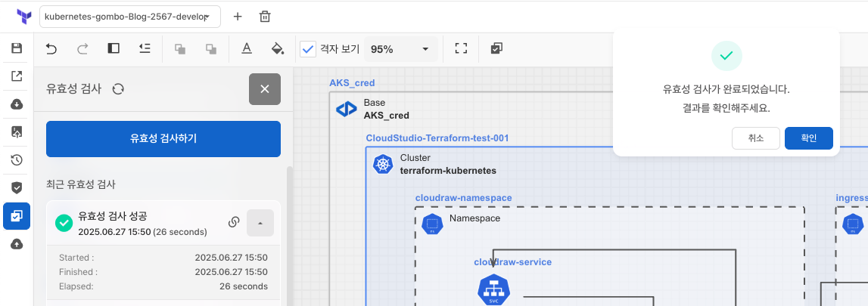The image size is (868, 306).
Task: Click the cloud upload sidebar icon
Action: point(17,244)
